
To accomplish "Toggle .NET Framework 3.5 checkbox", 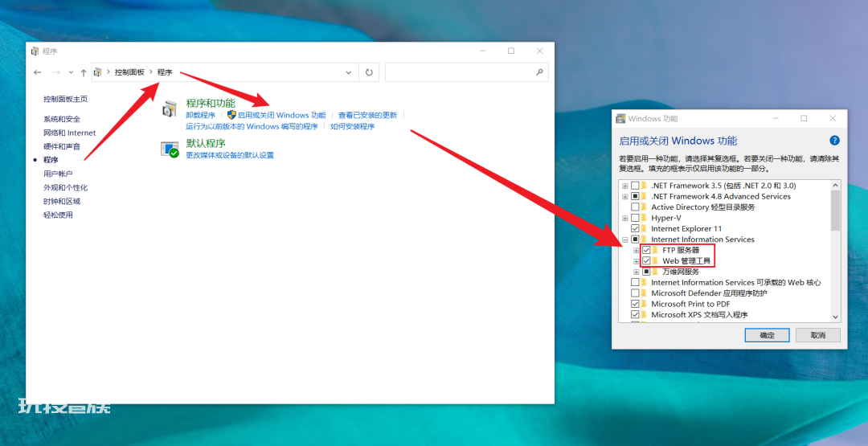I will pyautogui.click(x=636, y=186).
